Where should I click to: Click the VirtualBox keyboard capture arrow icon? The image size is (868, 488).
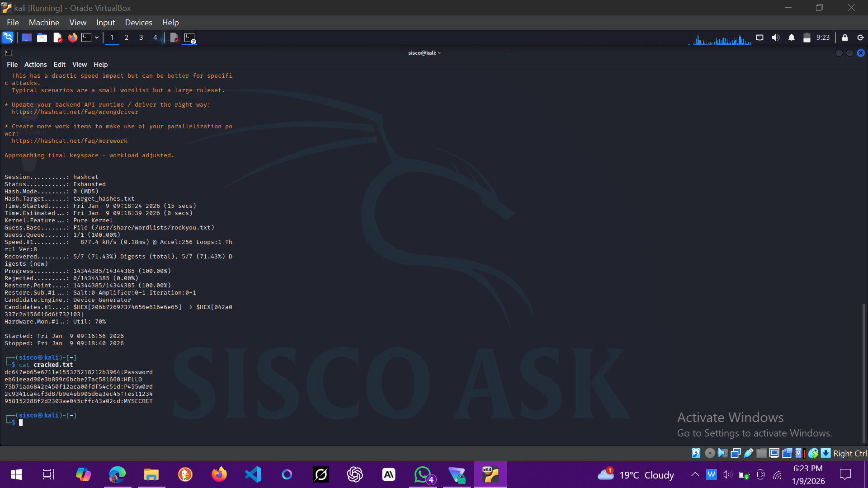tap(826, 453)
